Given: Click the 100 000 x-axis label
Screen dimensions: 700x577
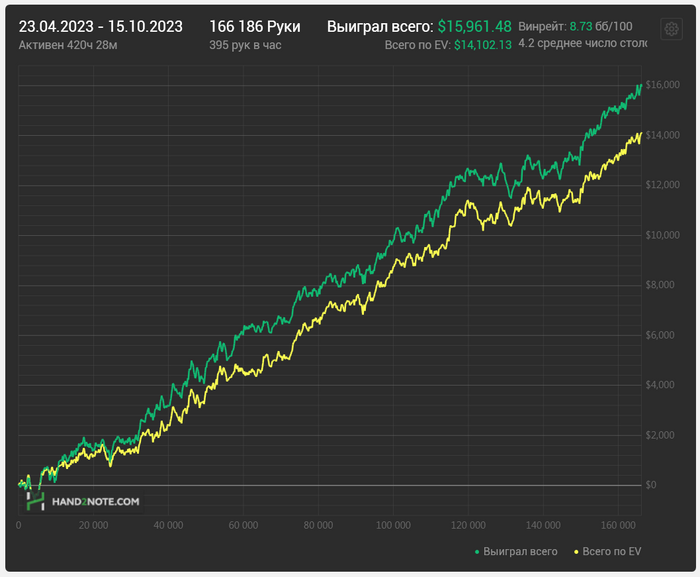Looking at the screenshot, I should coord(393,525).
